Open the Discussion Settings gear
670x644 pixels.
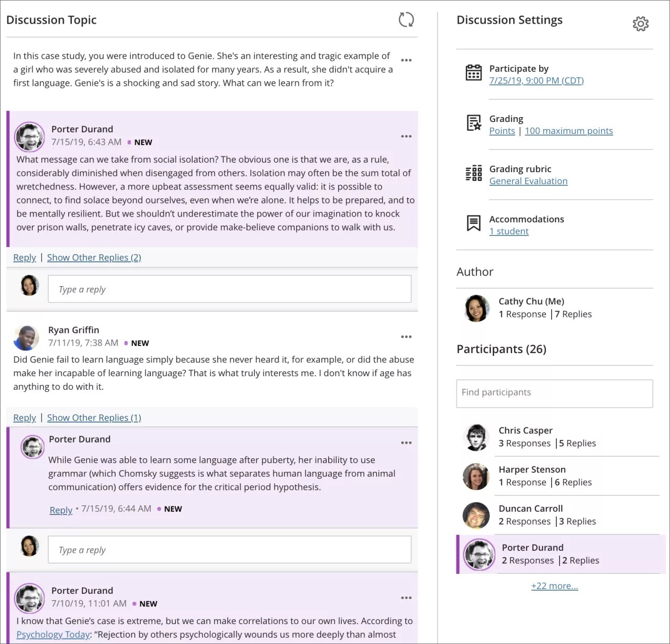tap(641, 24)
